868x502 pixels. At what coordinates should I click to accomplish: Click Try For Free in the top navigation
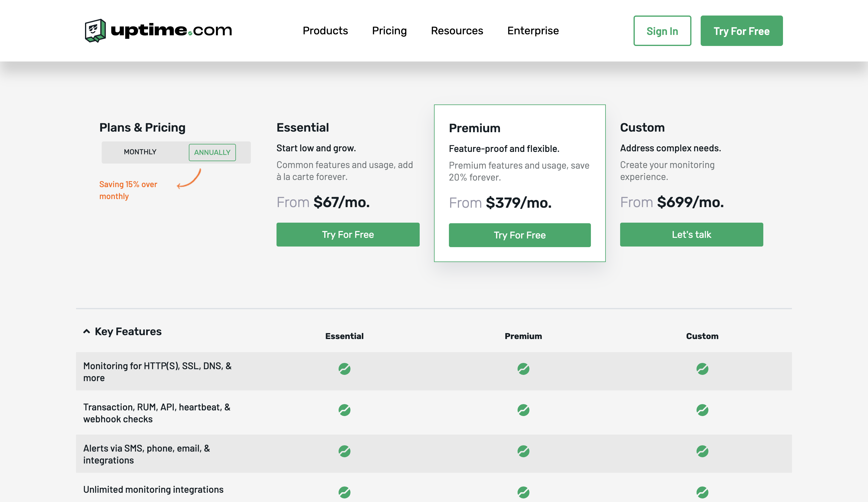(742, 30)
